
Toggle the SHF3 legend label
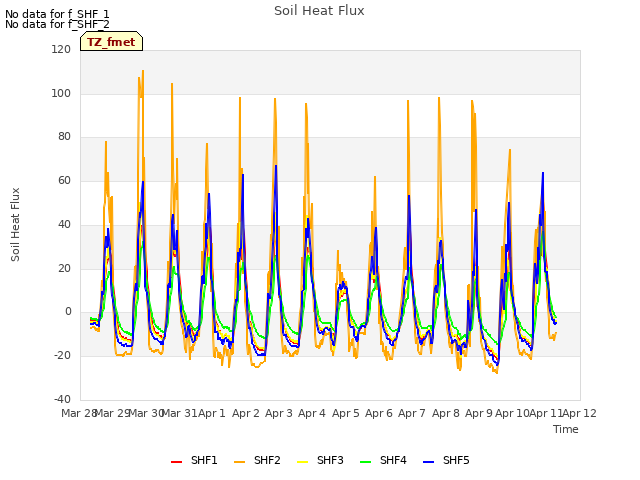coord(330,460)
